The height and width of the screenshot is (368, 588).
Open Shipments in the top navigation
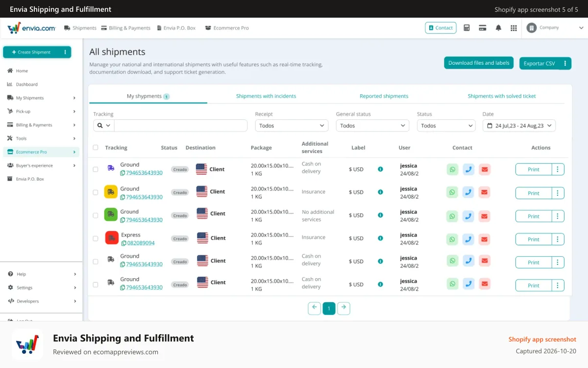click(x=80, y=28)
